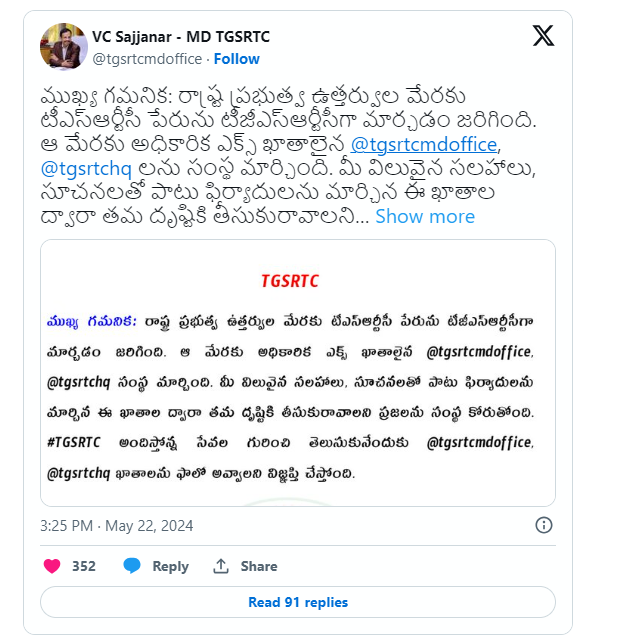Click the Read 91 replies button

(x=298, y=602)
